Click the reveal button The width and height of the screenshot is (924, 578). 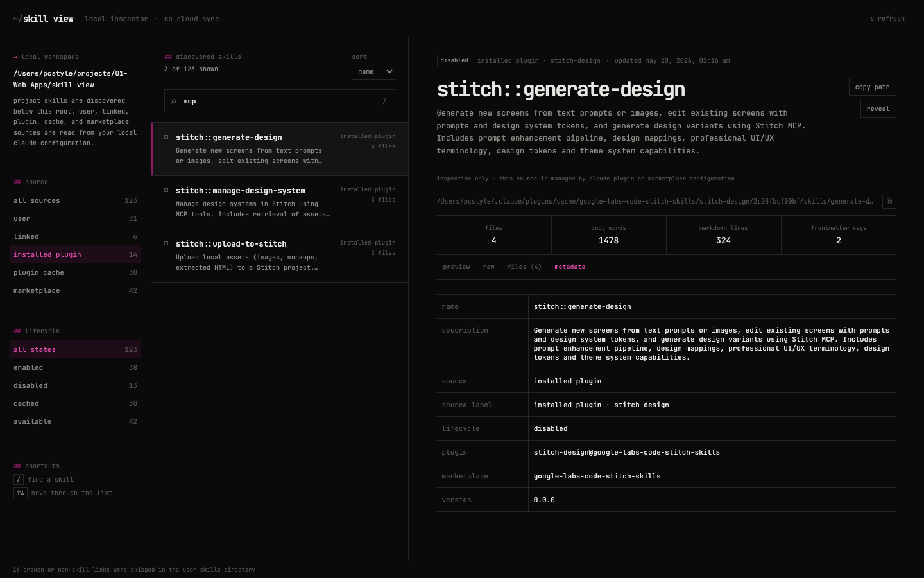point(878,109)
